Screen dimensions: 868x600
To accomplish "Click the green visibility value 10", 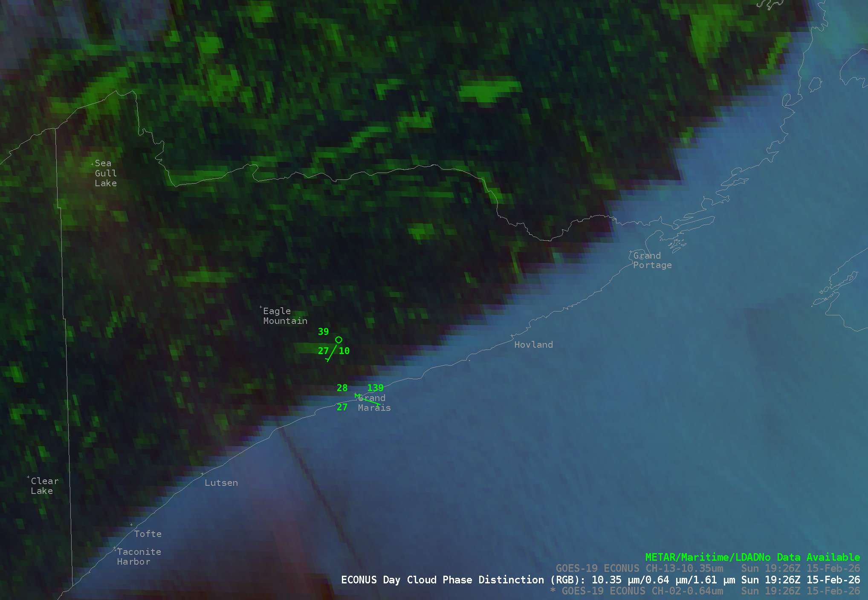I will tap(344, 351).
